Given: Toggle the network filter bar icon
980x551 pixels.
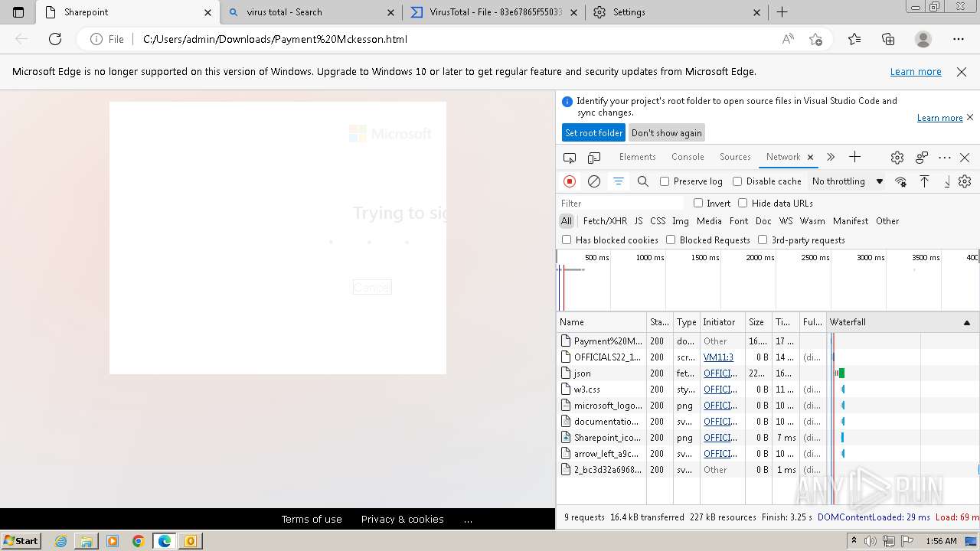Looking at the screenshot, I should point(619,181).
